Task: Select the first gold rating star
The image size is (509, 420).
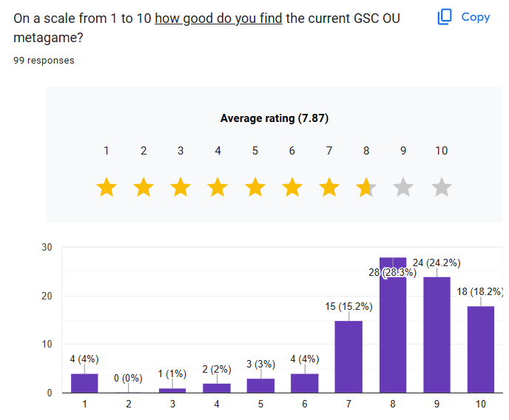Action: (107, 187)
